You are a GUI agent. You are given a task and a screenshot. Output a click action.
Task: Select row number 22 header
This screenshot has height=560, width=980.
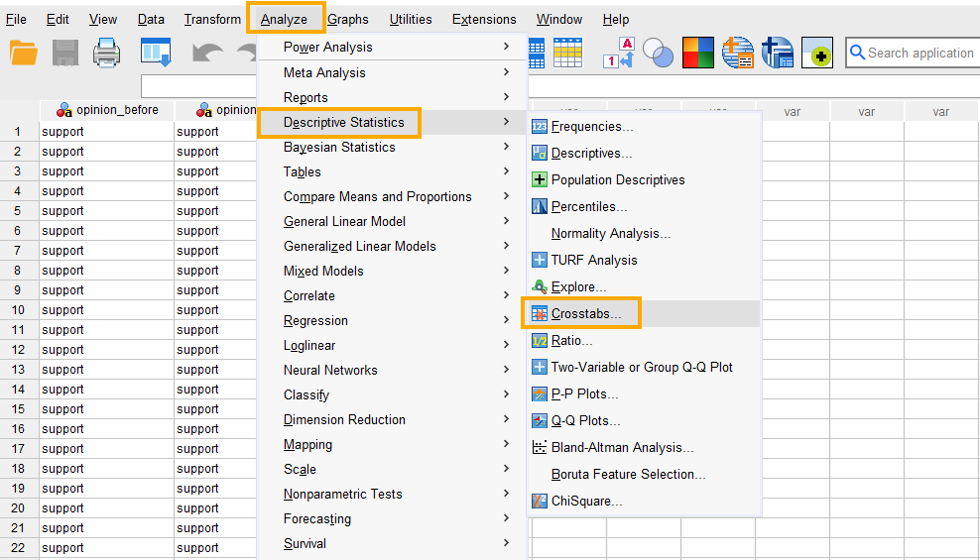tap(18, 547)
